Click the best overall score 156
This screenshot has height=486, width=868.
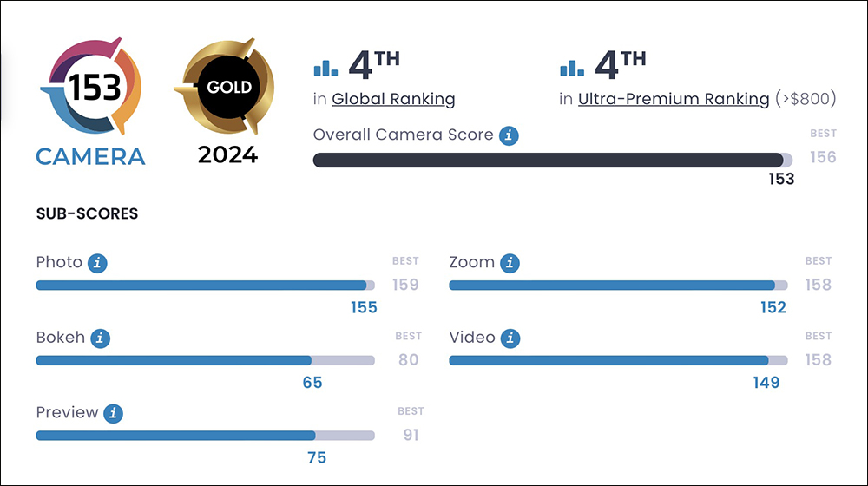[823, 157]
